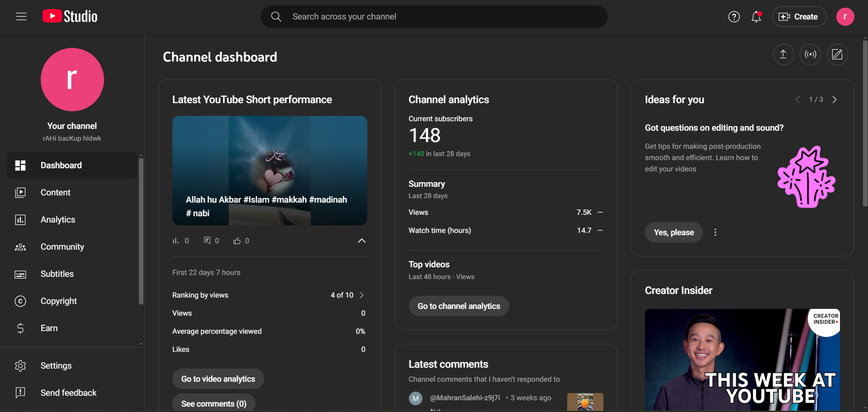Select Copyright in the sidebar
The image size is (868, 412).
[72, 301]
